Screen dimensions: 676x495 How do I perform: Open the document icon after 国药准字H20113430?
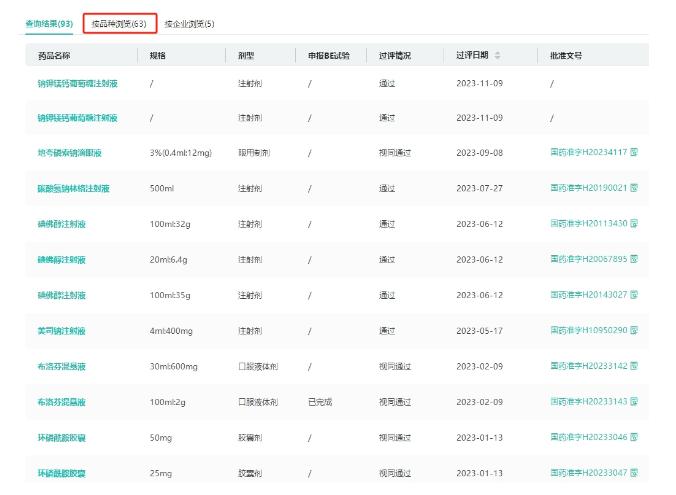tap(634, 224)
